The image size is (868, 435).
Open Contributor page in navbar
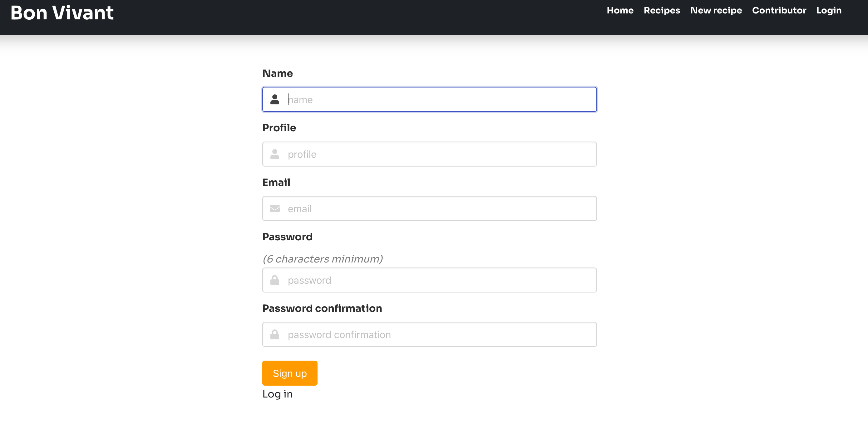click(779, 10)
